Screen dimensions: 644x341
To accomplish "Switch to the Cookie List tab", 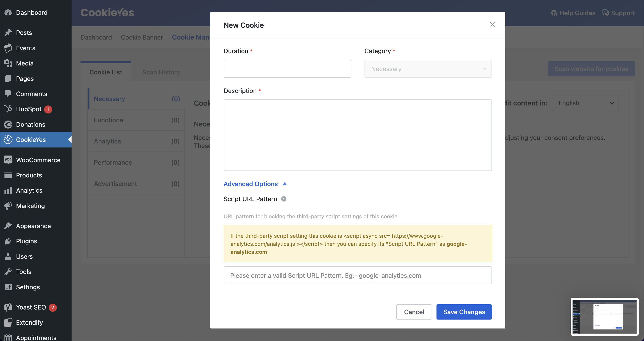I will [x=106, y=72].
